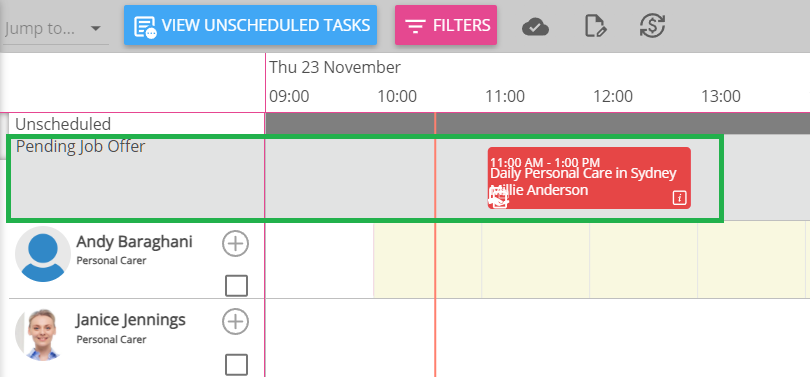Open the document edit icon in toolbar

[596, 26]
